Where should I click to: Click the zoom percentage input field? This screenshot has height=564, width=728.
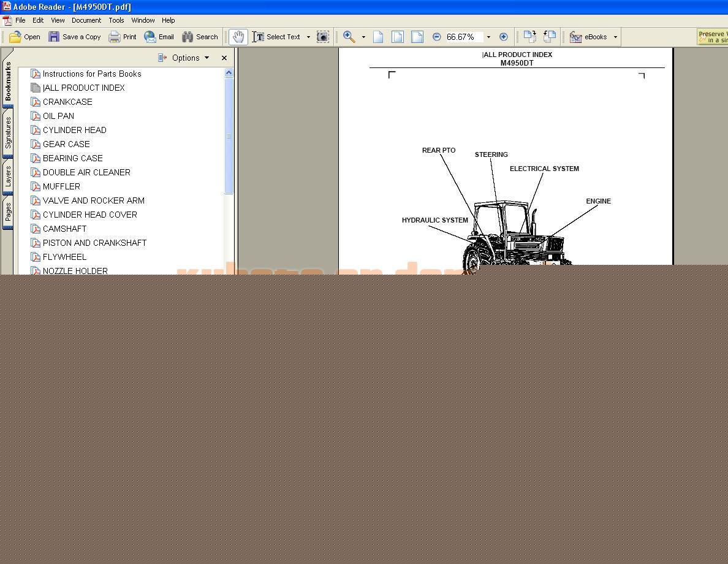pos(464,37)
